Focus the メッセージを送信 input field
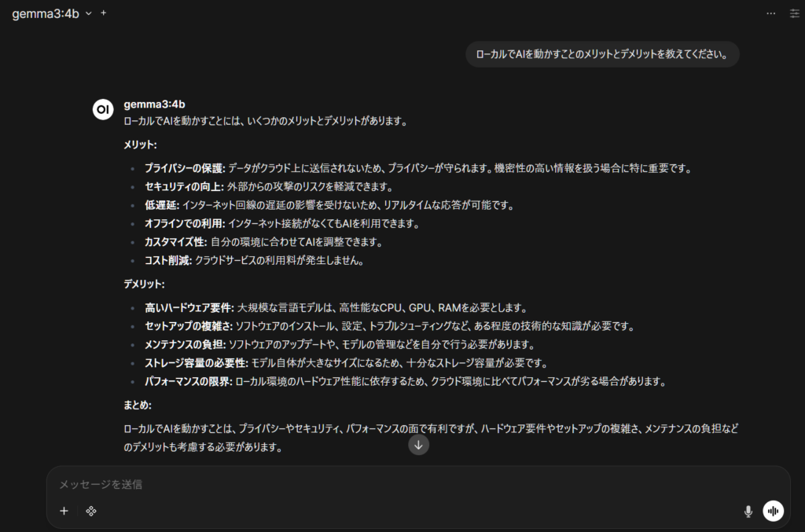Screen dimensions: 805x532 [x=393, y=485]
